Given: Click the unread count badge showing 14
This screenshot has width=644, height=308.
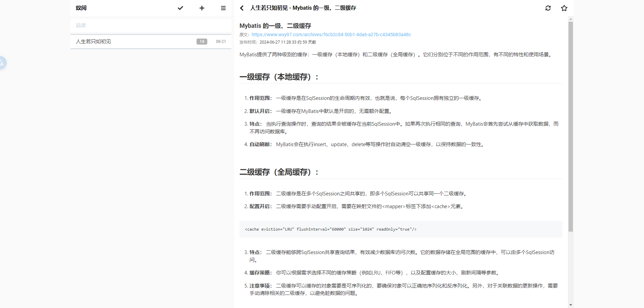Looking at the screenshot, I should pos(202,42).
